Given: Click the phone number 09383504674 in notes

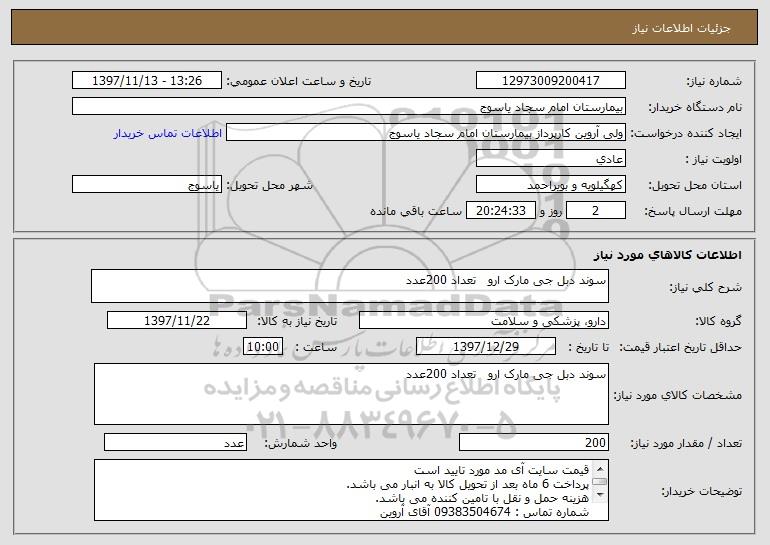Looking at the screenshot, I should (x=472, y=513).
